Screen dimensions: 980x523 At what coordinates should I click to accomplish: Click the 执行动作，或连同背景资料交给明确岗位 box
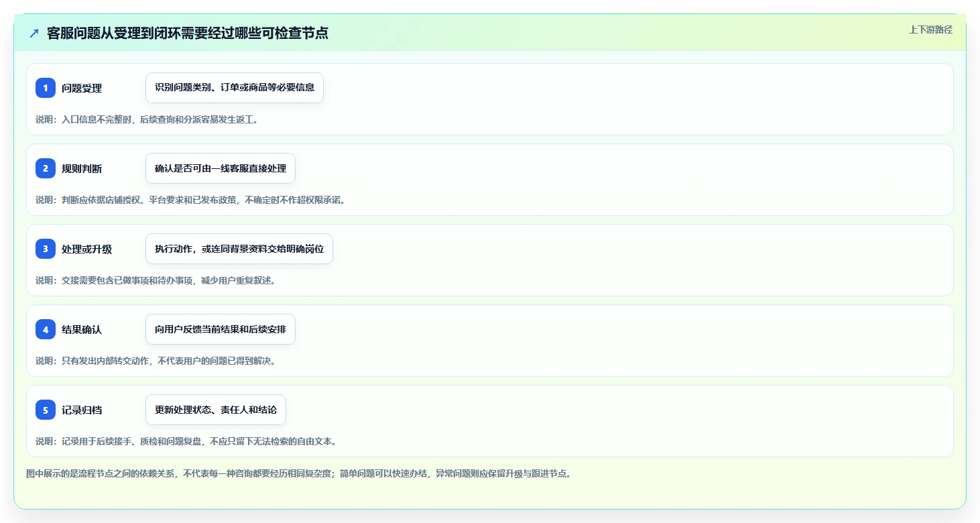[239, 249]
